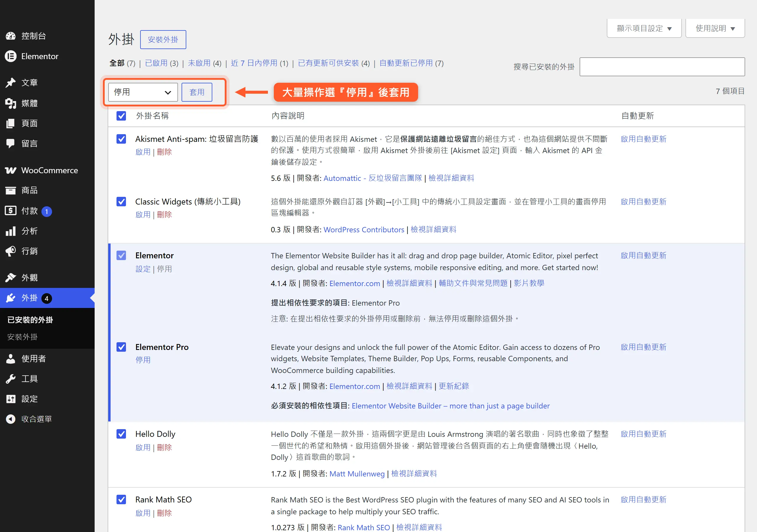The height and width of the screenshot is (532, 757).
Task: Open the 設定 settings sliders icon
Action: click(11, 399)
